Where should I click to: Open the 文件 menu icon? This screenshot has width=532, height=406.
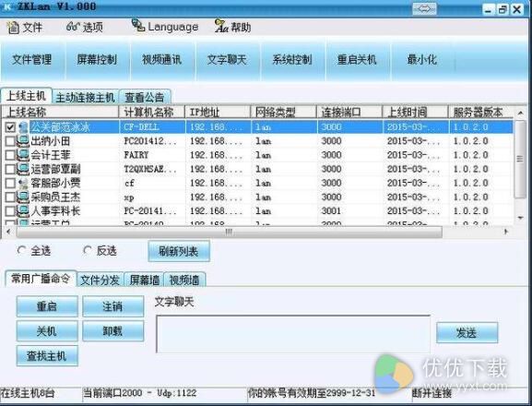13,27
